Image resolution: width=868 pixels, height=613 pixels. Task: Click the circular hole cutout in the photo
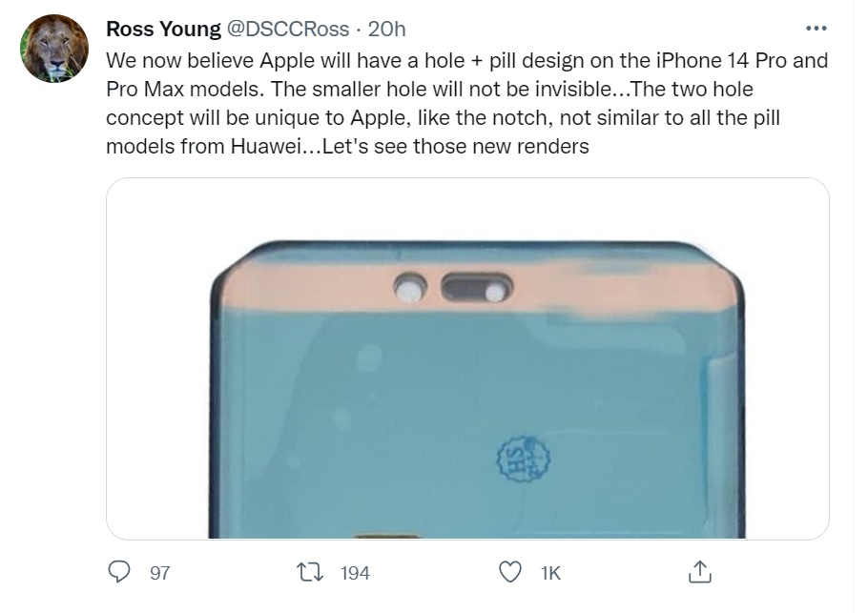(411, 288)
